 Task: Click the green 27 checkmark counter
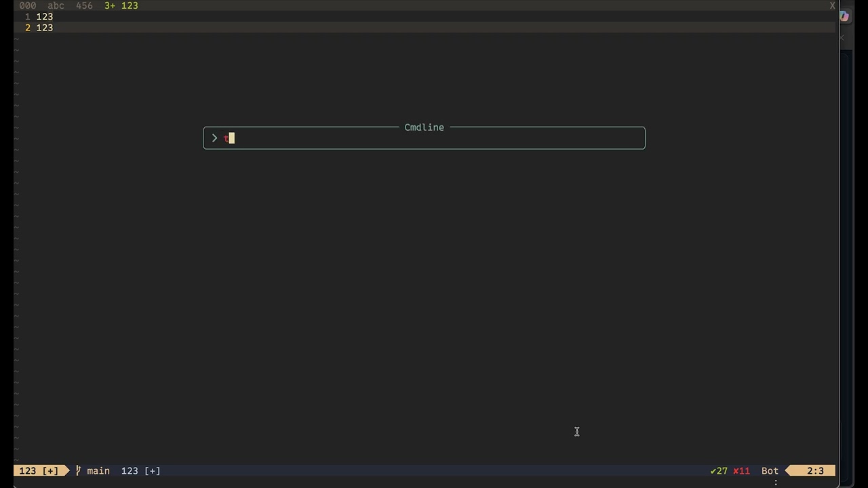[x=719, y=470]
